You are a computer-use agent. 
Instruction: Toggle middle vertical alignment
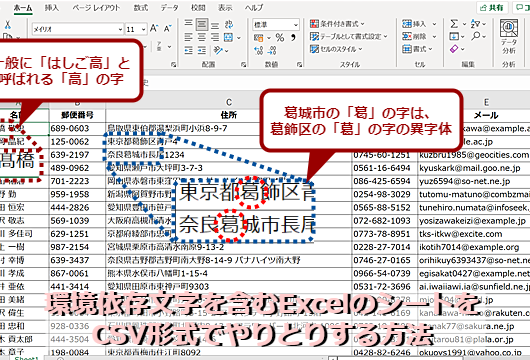202,24
